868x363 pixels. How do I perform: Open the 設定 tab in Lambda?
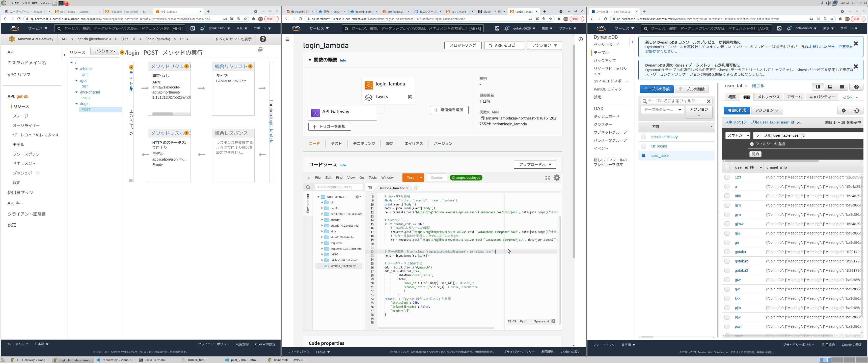[390, 143]
